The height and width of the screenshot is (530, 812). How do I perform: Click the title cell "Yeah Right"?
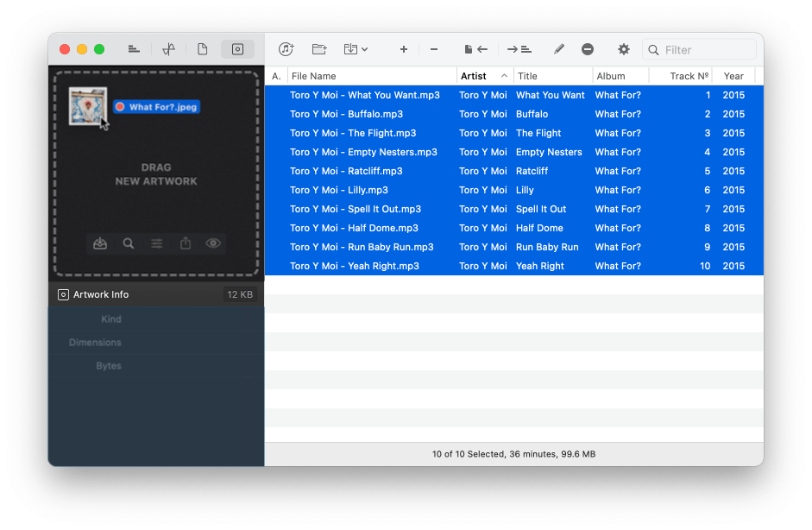click(x=539, y=267)
